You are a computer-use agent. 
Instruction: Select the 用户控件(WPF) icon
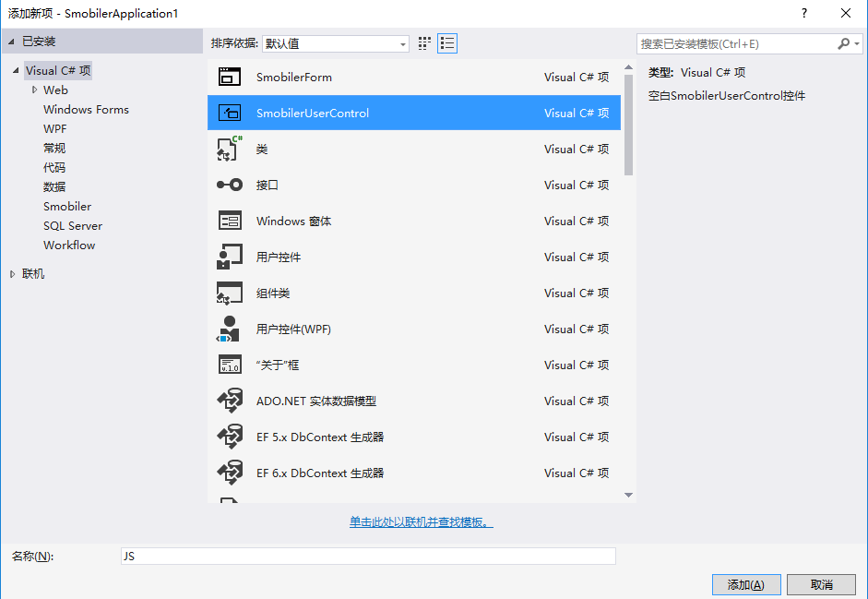click(x=229, y=329)
